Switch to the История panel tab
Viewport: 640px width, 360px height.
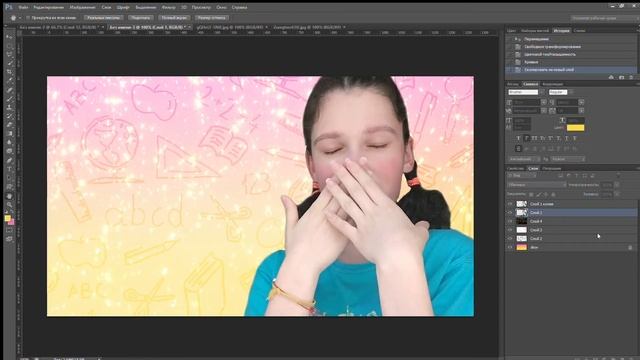coord(561,31)
